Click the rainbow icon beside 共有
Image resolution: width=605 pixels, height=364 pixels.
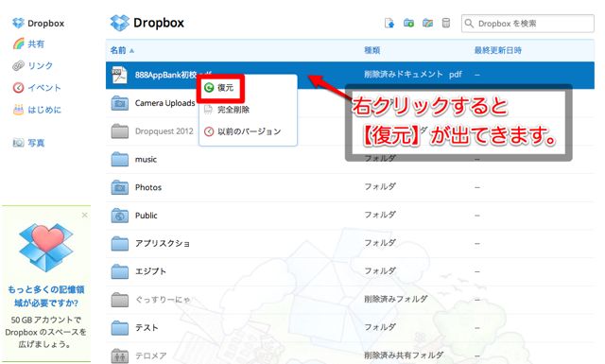coord(18,43)
